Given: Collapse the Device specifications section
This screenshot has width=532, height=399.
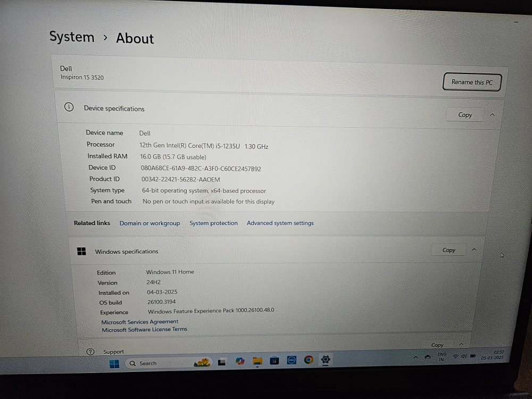Looking at the screenshot, I should coord(492,115).
